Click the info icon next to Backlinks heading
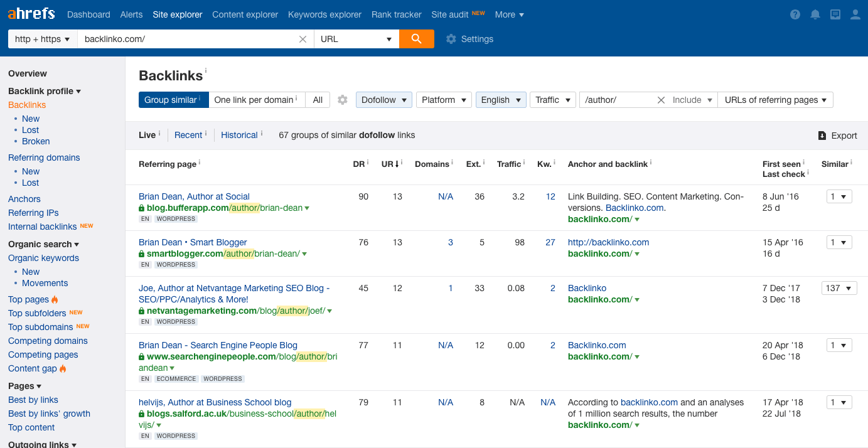The image size is (868, 448). click(206, 71)
